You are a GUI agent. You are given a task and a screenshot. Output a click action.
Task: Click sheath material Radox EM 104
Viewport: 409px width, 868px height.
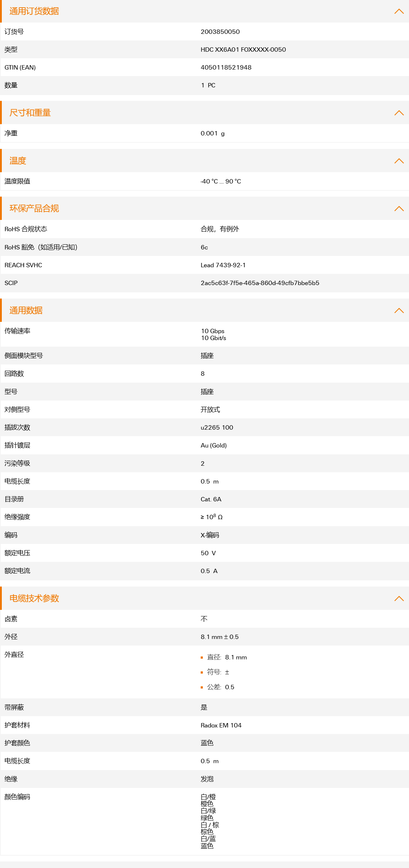click(221, 725)
